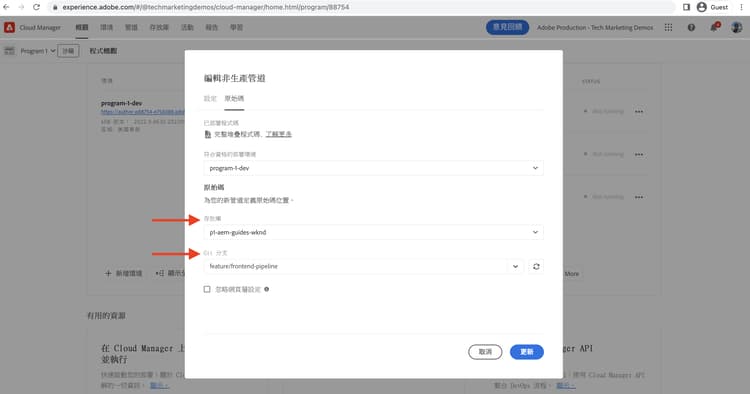Open the 環境 top navigation tab
750x394 pixels.
107,27
